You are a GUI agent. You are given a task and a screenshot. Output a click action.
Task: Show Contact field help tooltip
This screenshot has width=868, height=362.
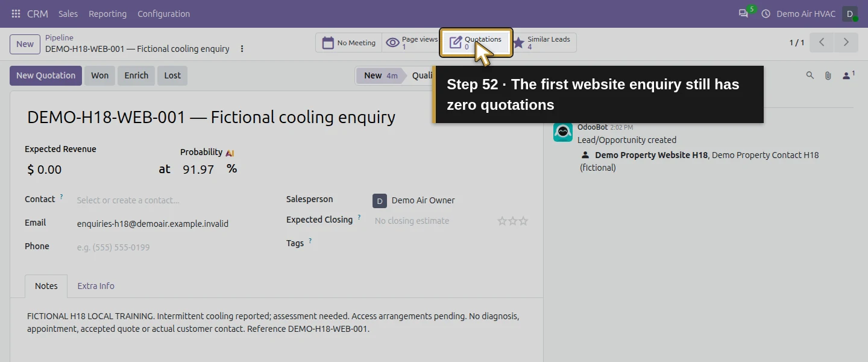pyautogui.click(x=61, y=197)
